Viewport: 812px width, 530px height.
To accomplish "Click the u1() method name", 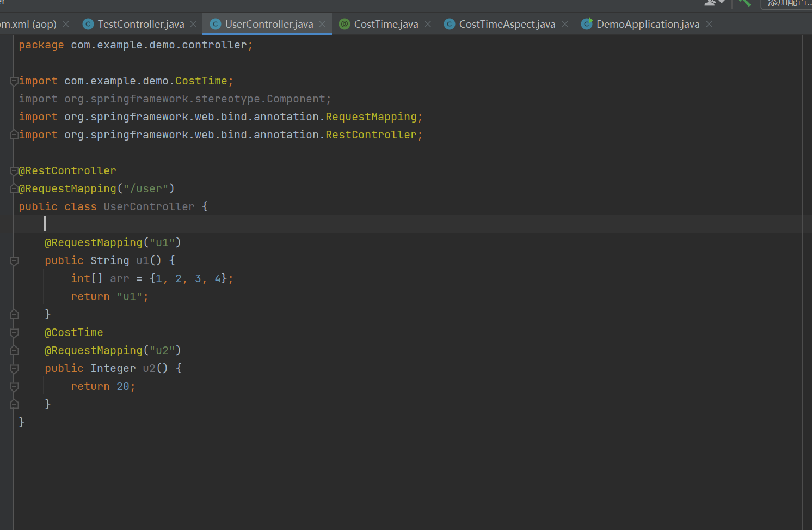I will [142, 261].
